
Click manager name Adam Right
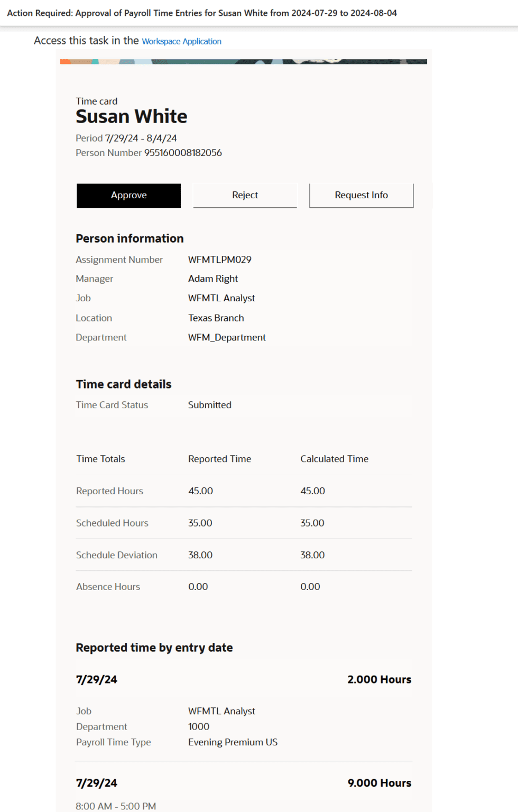[212, 279]
